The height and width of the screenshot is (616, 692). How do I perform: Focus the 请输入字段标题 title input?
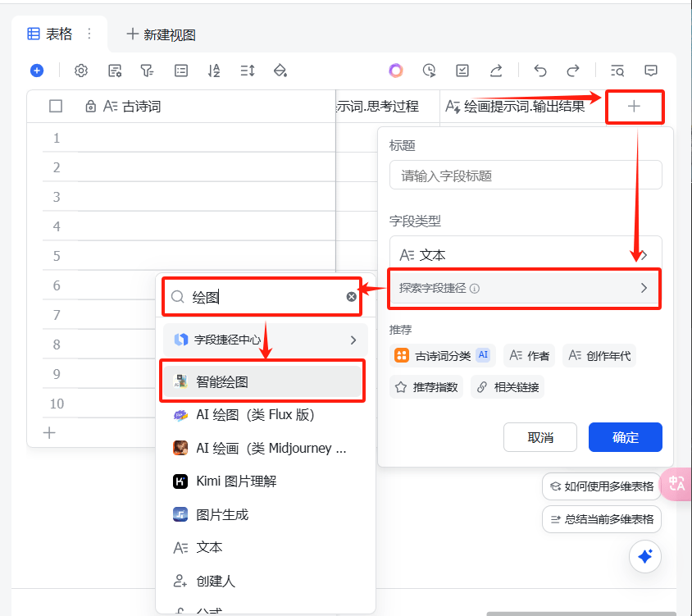click(526, 176)
